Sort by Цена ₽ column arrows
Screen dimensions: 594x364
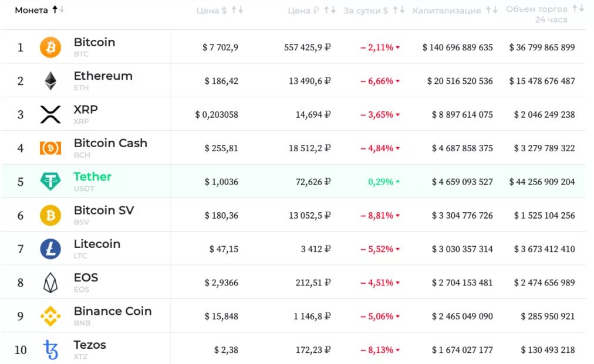[330, 10]
